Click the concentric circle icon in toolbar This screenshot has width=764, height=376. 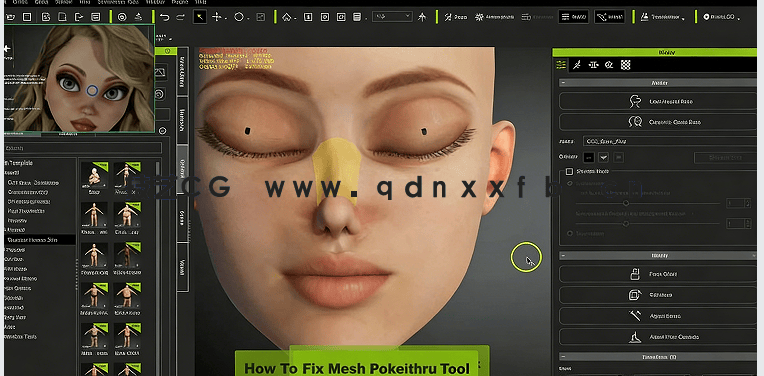(x=122, y=17)
